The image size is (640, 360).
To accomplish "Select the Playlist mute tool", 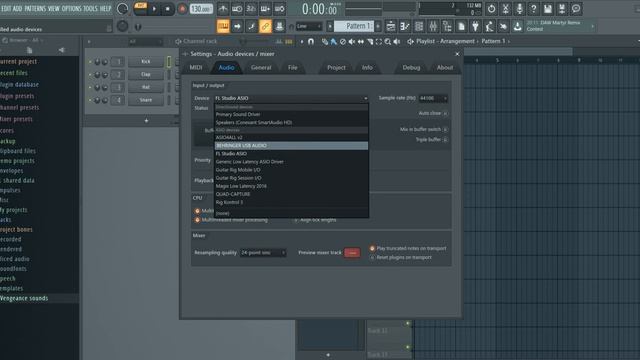I will [352, 41].
